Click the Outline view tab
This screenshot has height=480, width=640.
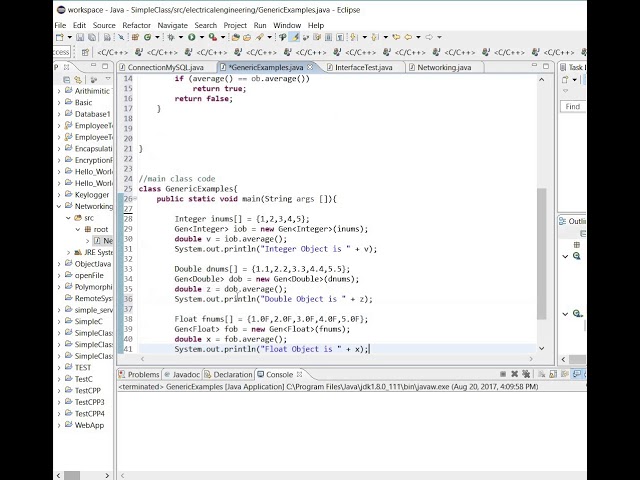573,221
